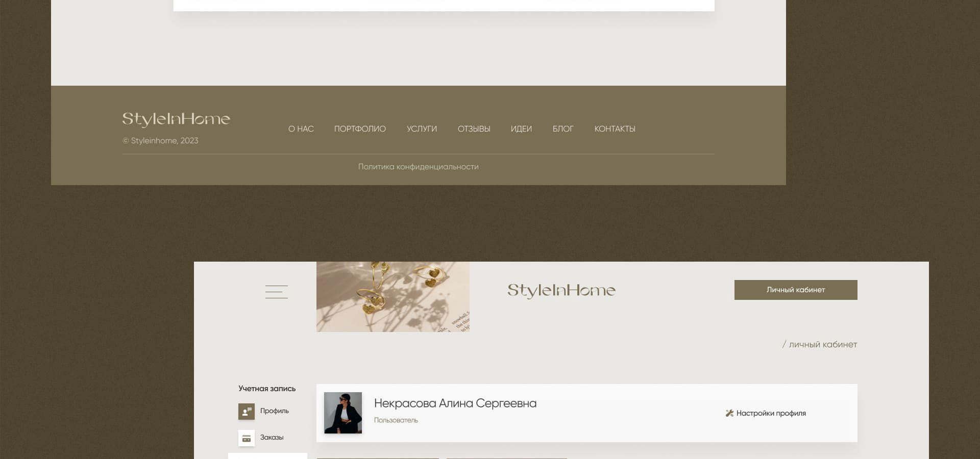Click the Профиль sidebar icon

[247, 411]
